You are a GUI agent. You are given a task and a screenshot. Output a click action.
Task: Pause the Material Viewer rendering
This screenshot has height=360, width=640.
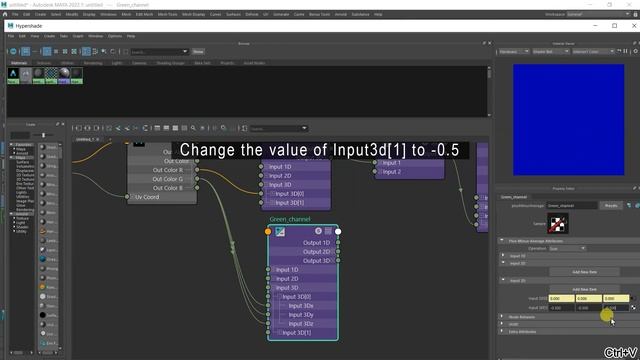(625, 51)
